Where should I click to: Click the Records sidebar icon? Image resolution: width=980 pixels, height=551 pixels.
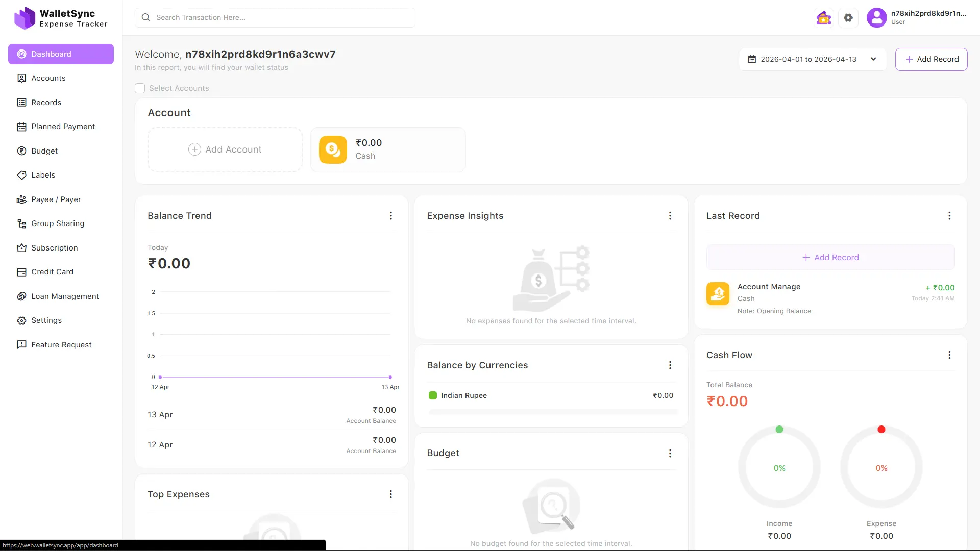[21, 103]
